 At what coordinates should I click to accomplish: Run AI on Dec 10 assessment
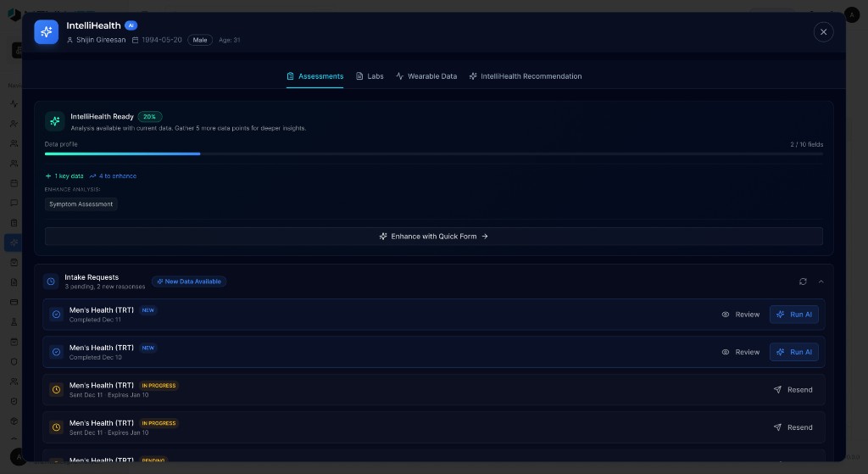(793, 352)
